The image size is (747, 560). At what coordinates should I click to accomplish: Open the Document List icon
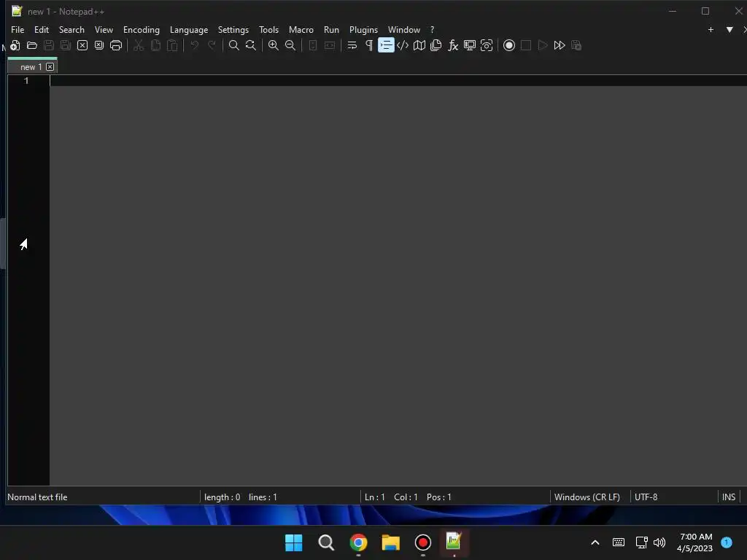point(436,45)
